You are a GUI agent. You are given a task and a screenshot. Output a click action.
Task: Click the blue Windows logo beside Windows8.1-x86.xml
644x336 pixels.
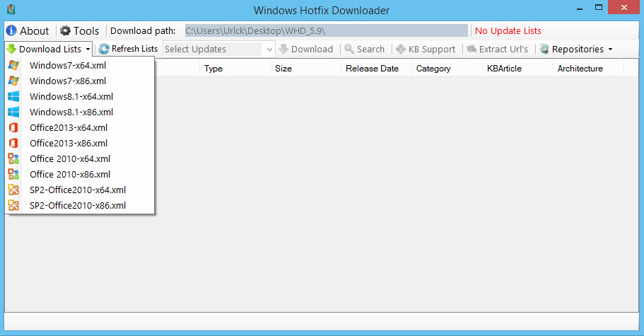[13, 112]
